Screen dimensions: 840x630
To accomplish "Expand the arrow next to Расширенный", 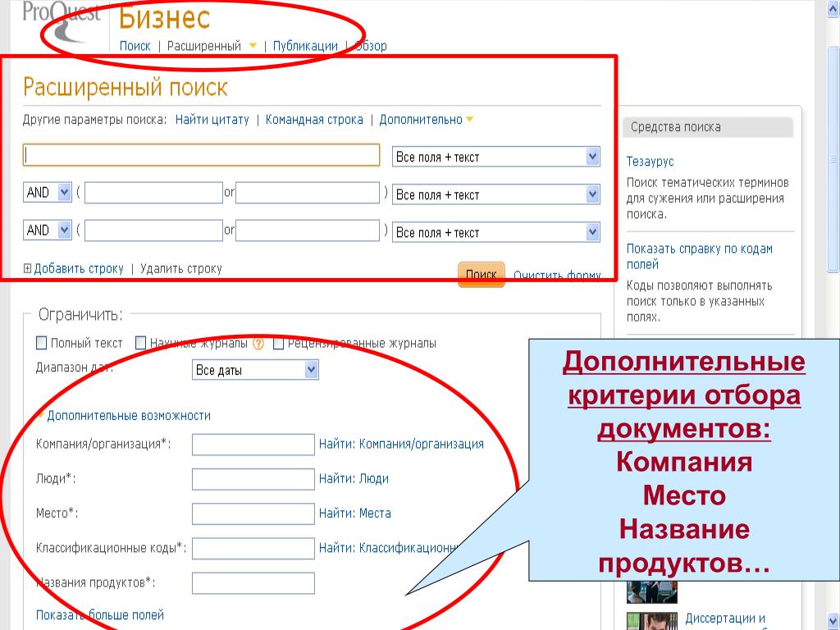I will tap(253, 46).
